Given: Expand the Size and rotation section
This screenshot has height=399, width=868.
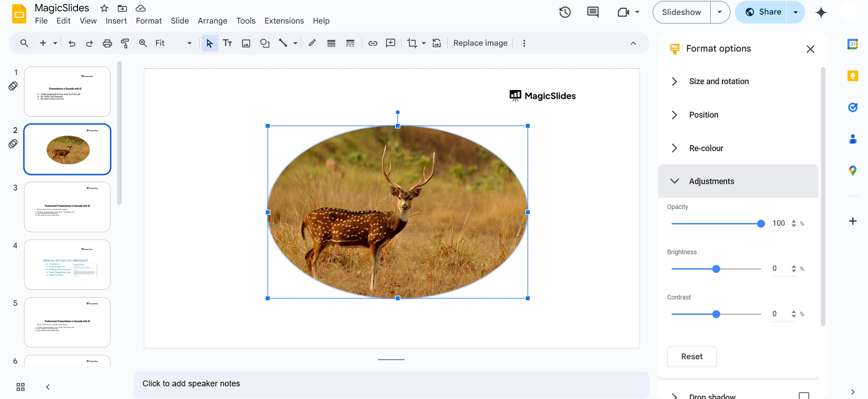Looking at the screenshot, I should tap(719, 81).
